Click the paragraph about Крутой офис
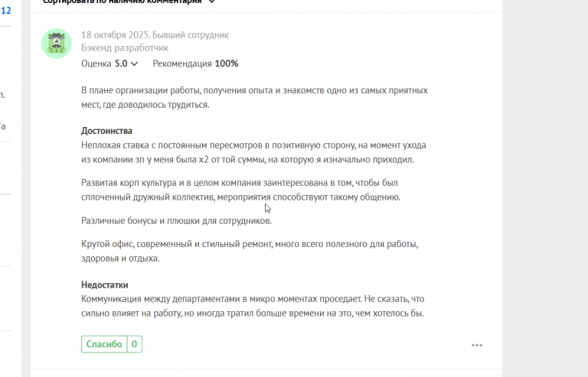The height and width of the screenshot is (377, 588). (249, 251)
